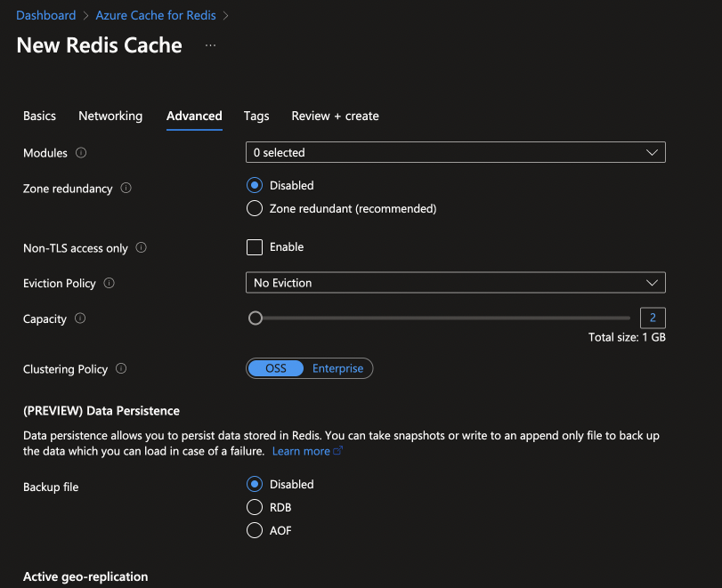This screenshot has height=588, width=722.
Task: Open the ellipsis menu beside New Redis Cache
Action: click(210, 45)
